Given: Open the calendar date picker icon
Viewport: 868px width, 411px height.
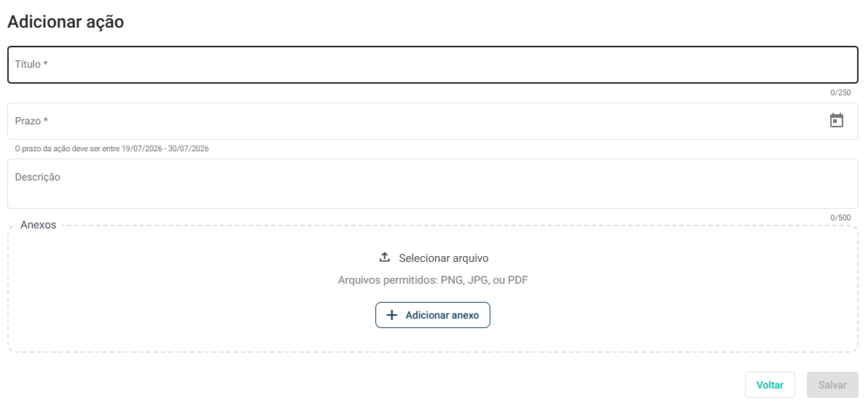Looking at the screenshot, I should (837, 121).
